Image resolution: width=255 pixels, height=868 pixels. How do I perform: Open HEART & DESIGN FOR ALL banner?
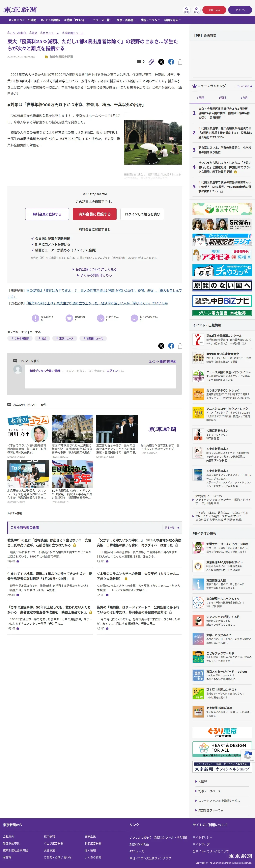pos(222,749)
